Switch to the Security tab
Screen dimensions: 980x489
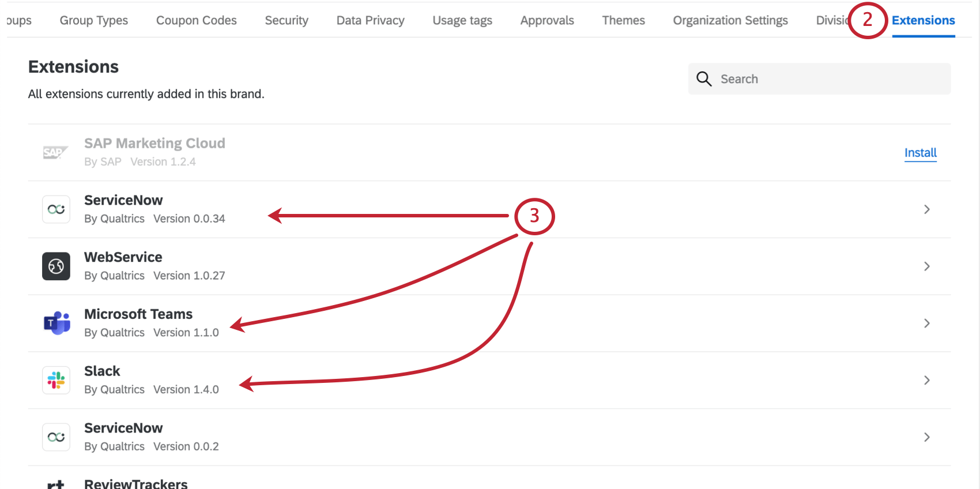287,21
